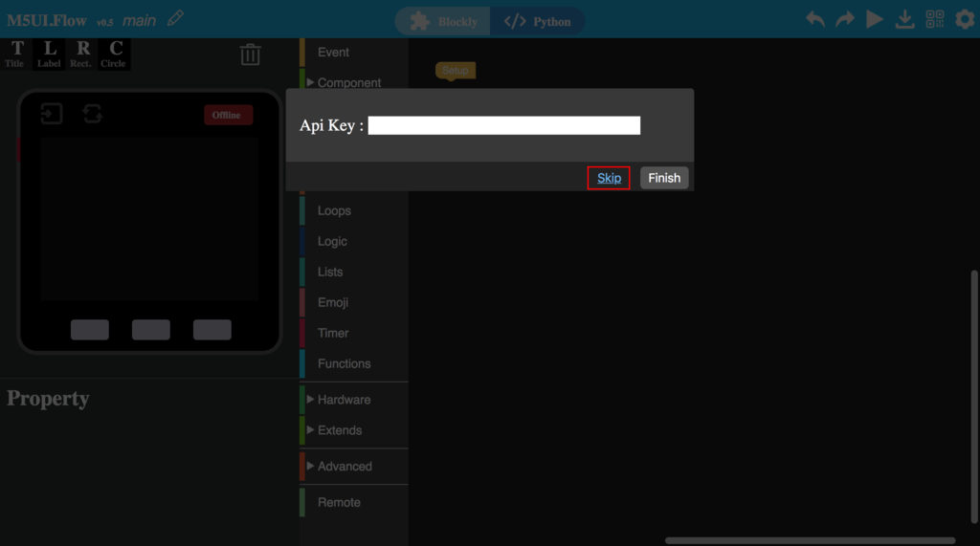Click the Offline status badge
This screenshot has width=980, height=546.
228,115
